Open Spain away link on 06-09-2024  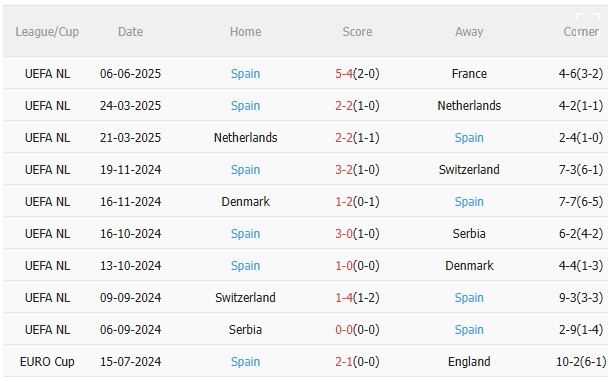(x=469, y=330)
